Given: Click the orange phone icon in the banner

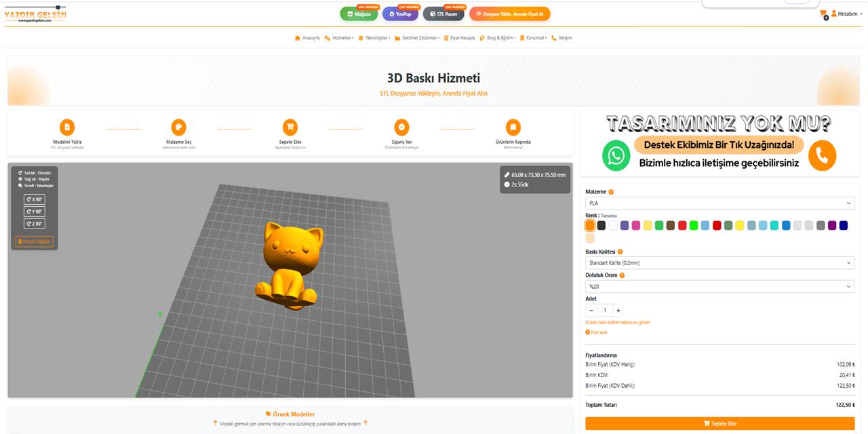Looking at the screenshot, I should click(822, 155).
